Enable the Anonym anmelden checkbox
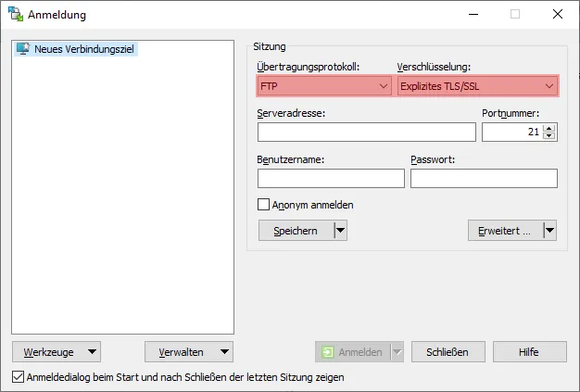Image resolution: width=580 pixels, height=392 pixels. tap(263, 205)
